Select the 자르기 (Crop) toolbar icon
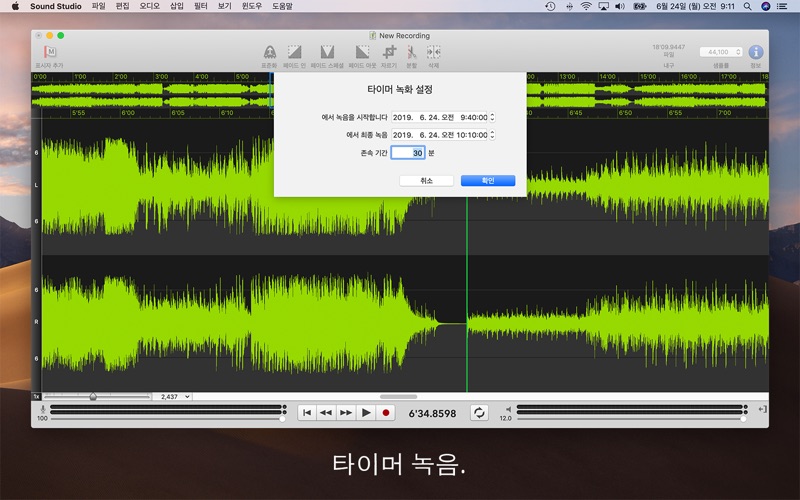This screenshot has width=800, height=500. [389, 52]
